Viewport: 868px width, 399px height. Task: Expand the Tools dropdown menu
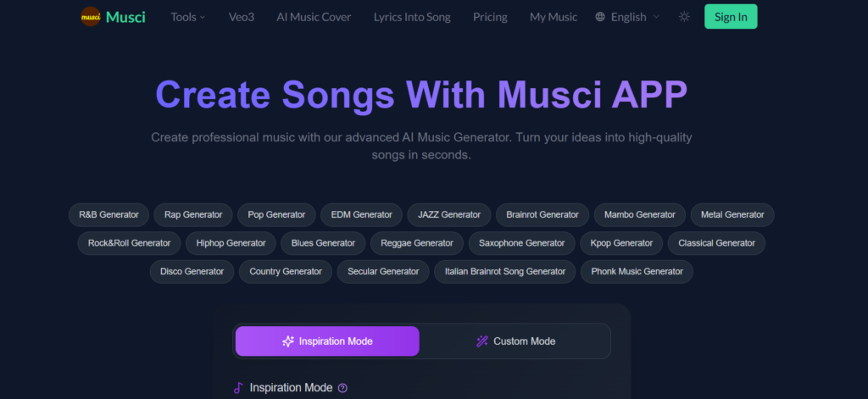pyautogui.click(x=187, y=17)
